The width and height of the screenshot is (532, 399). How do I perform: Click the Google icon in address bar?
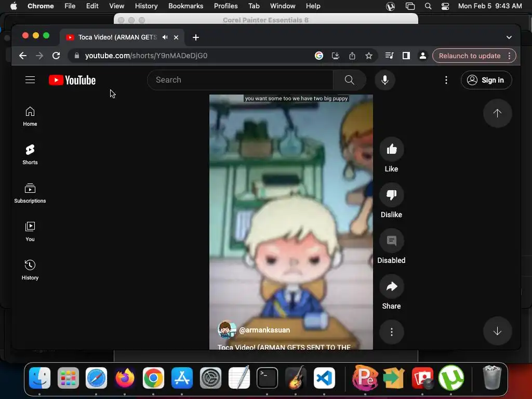pos(319,56)
